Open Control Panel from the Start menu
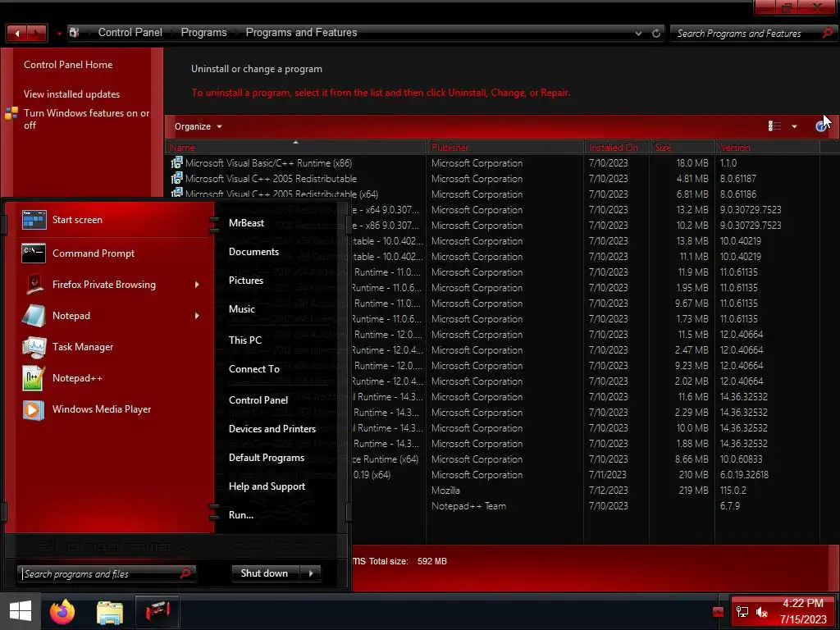Viewport: 840px width, 630px height. 258,400
